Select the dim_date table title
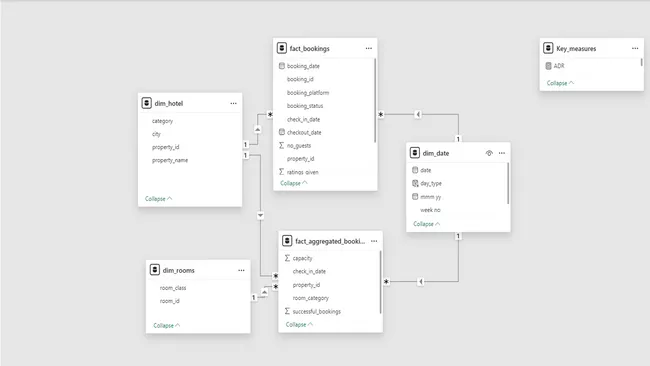The height and width of the screenshot is (366, 650). (x=436, y=153)
